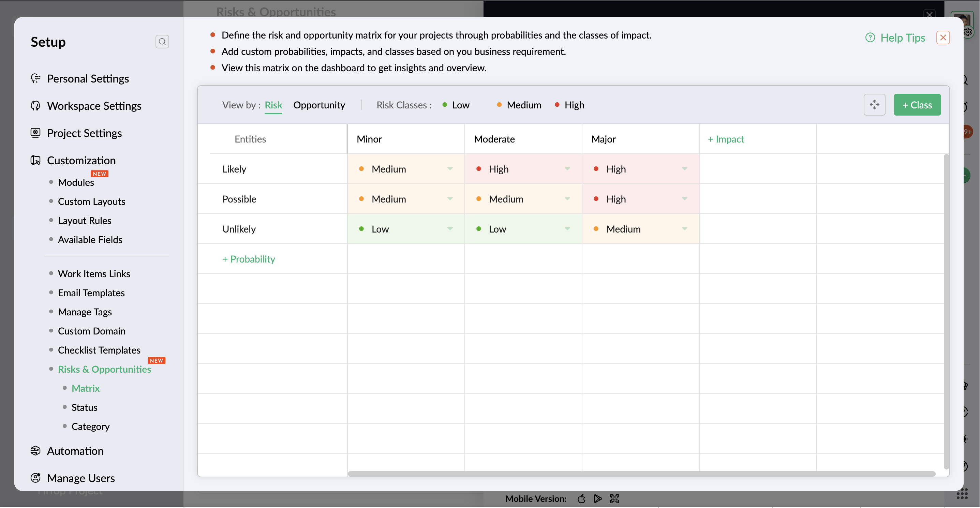Click the QR code mobile version icon
980x508 pixels.
coord(614,498)
